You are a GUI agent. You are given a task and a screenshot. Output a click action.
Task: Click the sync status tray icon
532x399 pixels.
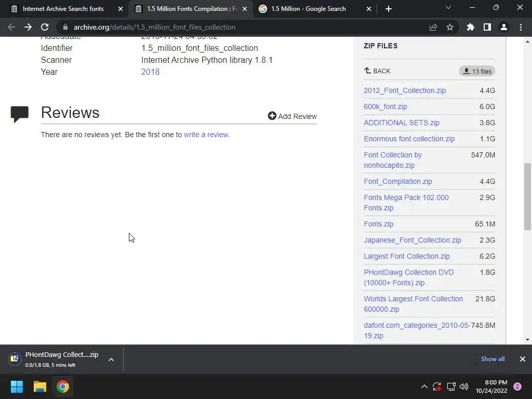click(x=437, y=387)
